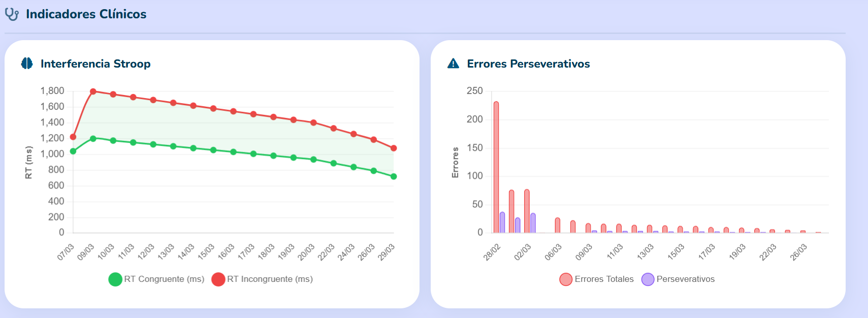Image resolution: width=868 pixels, height=318 pixels.
Task: Click the Interferencia Stroop chart title
Action: 95,63
